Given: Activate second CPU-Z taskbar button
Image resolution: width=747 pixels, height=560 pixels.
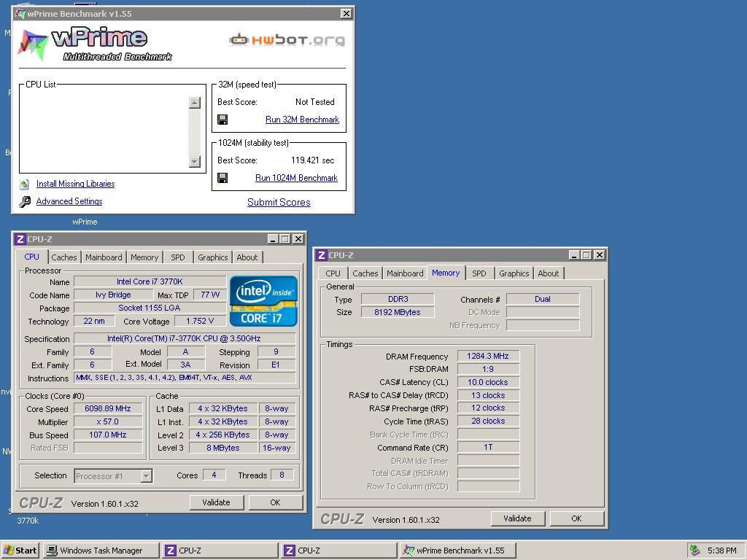Looking at the screenshot, I should point(338,551).
